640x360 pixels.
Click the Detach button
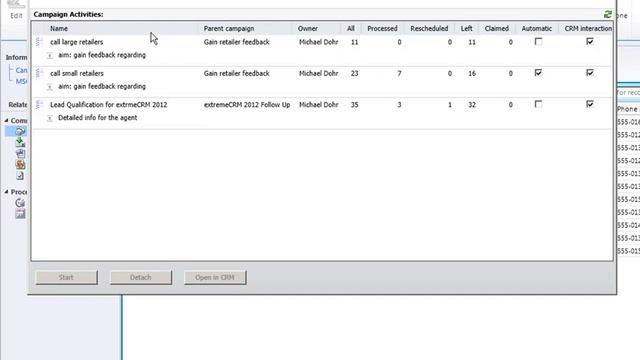pos(141,278)
